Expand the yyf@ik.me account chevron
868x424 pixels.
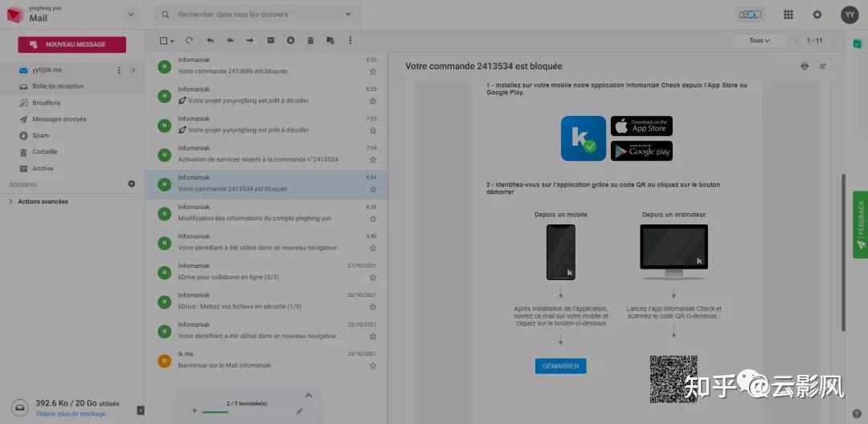pyautogui.click(x=133, y=70)
